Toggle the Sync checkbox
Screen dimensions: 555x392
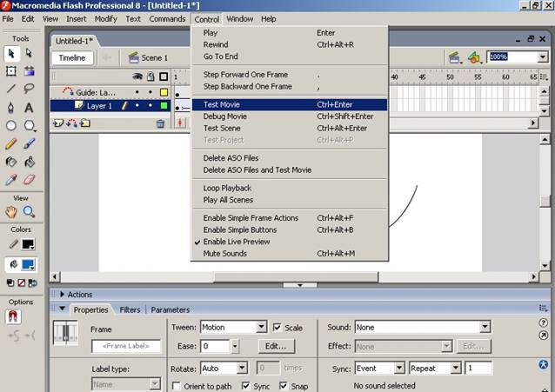tap(245, 386)
